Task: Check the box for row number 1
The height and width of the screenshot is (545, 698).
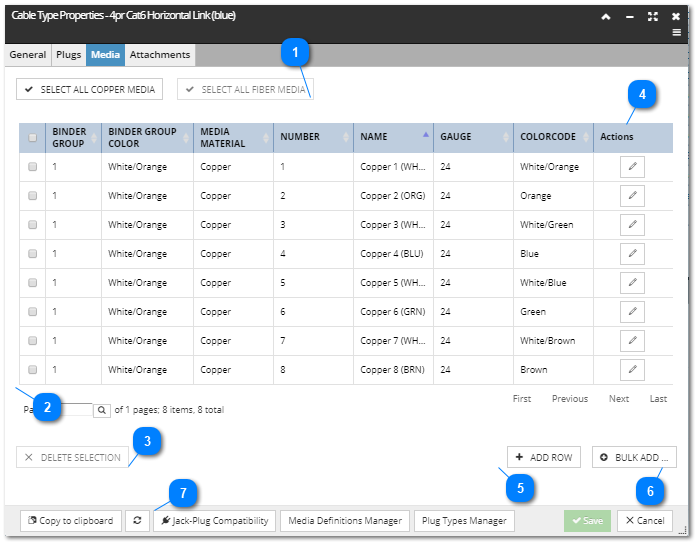Action: [32, 167]
